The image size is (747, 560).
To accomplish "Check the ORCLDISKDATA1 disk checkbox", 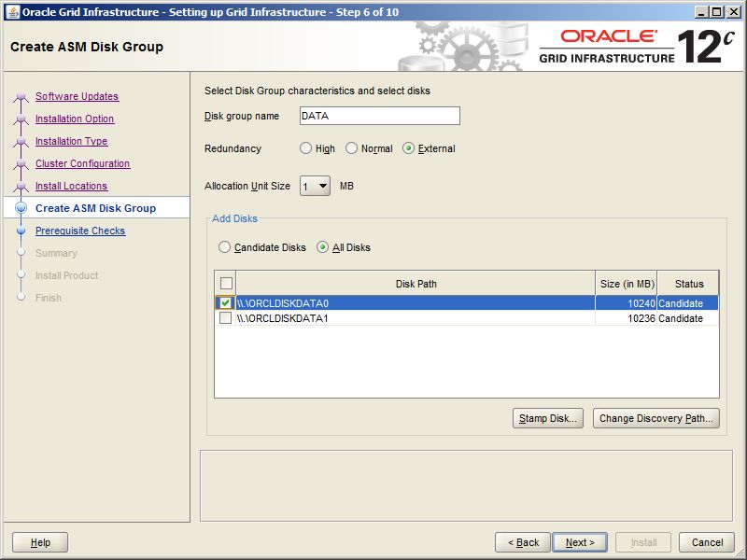I will tap(225, 318).
